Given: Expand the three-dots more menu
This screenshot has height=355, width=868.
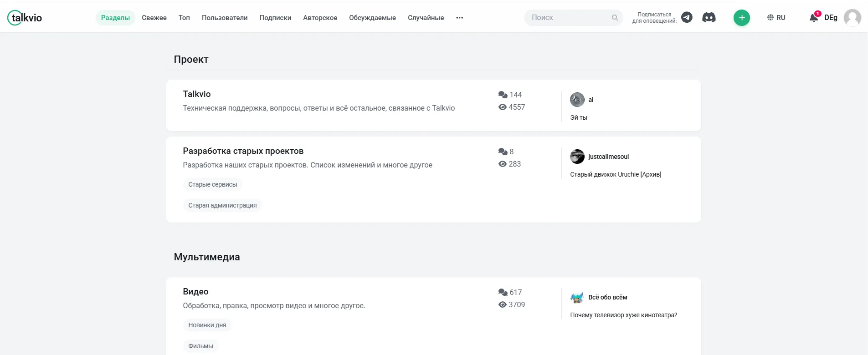Looking at the screenshot, I should (x=459, y=18).
